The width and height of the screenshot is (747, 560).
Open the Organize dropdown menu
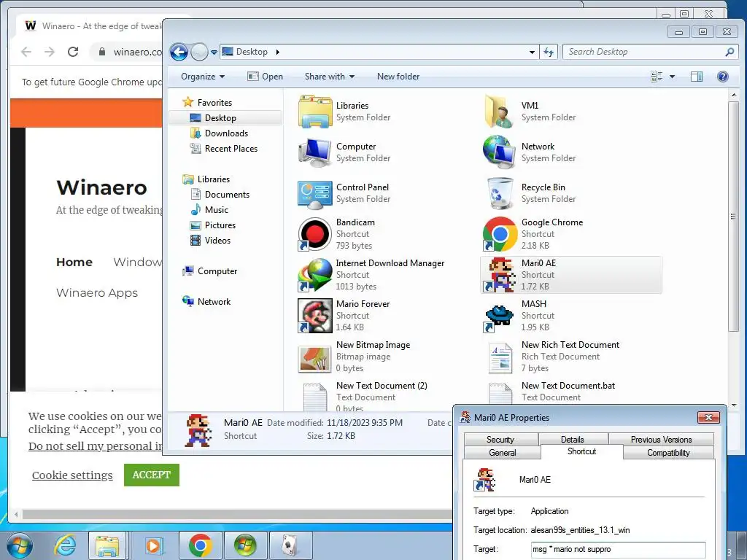pos(203,77)
